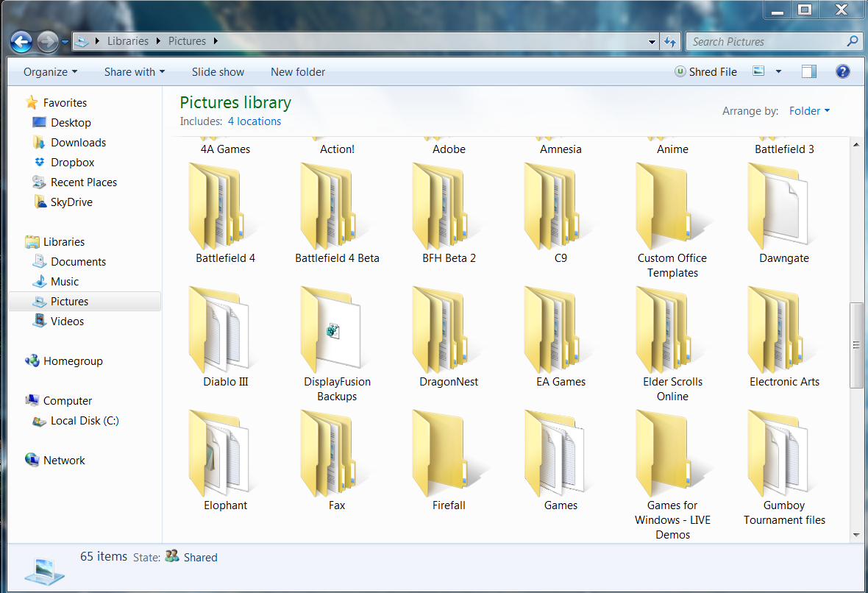Open Downloads in Favorites
Image resolution: width=868 pixels, height=593 pixels.
coord(78,142)
